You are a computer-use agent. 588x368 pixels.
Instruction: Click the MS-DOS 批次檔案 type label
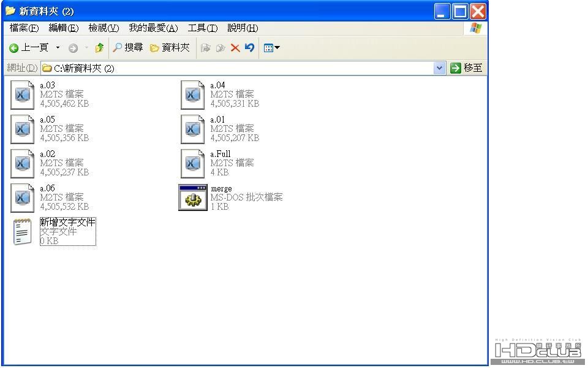pyautogui.click(x=246, y=197)
